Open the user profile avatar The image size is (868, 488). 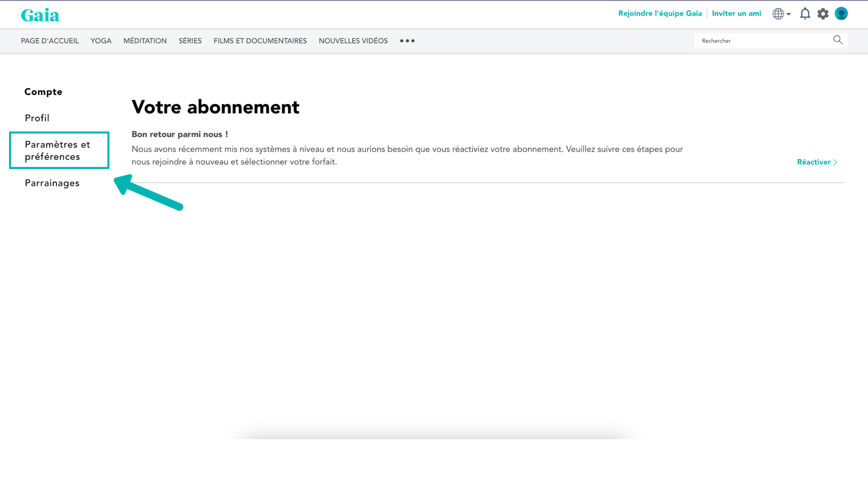[841, 14]
